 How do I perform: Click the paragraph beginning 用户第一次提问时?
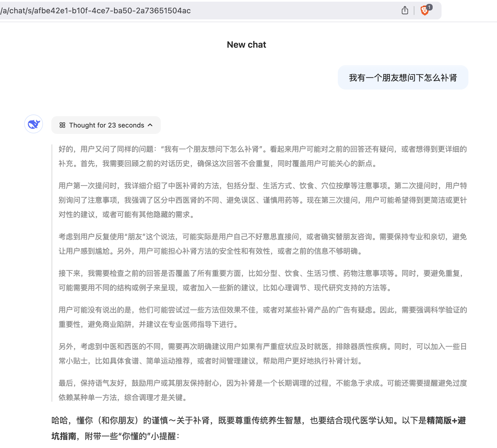pyautogui.click(x=262, y=200)
